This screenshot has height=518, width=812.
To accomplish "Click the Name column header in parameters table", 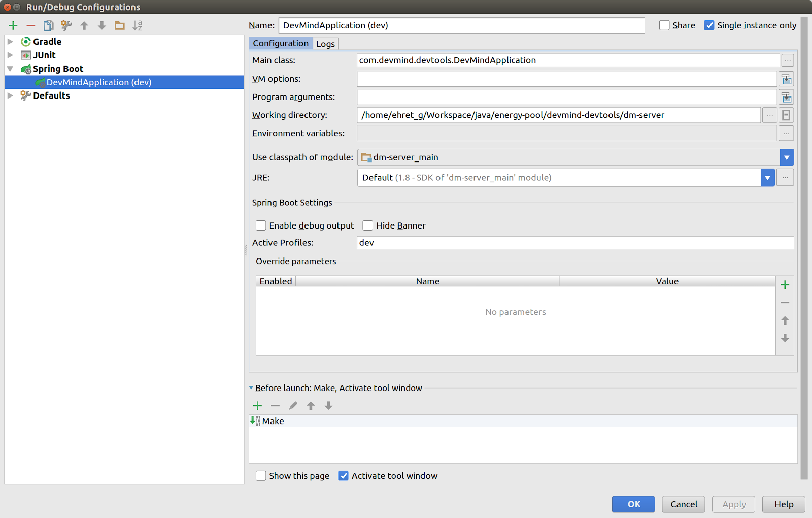I will pos(427,281).
